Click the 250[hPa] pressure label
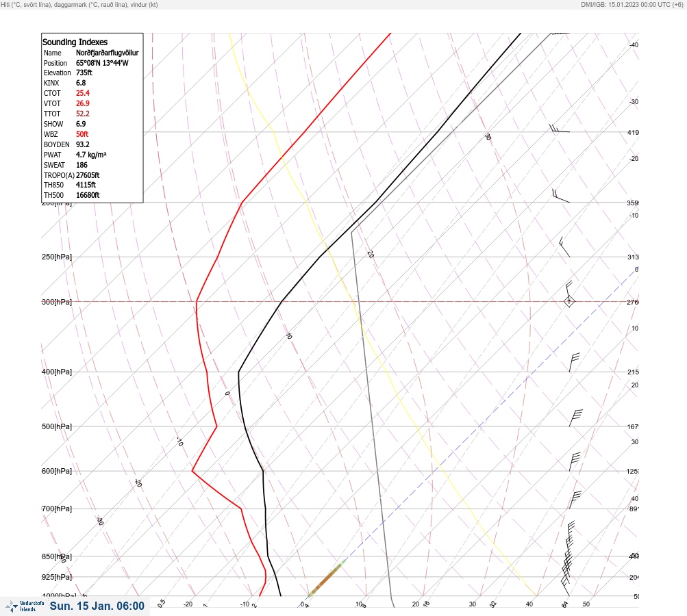Viewport: 687px width, 616px height. (57, 257)
